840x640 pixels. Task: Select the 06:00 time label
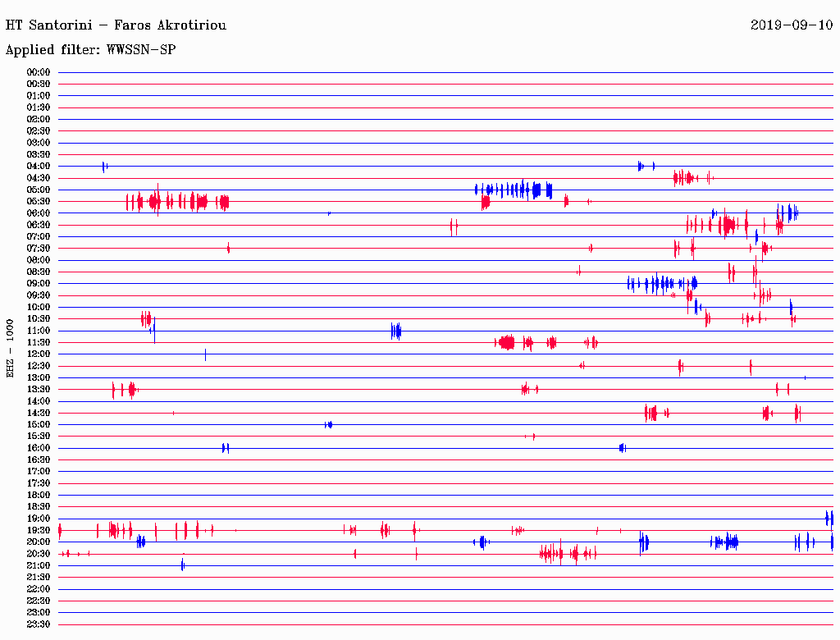point(38,213)
